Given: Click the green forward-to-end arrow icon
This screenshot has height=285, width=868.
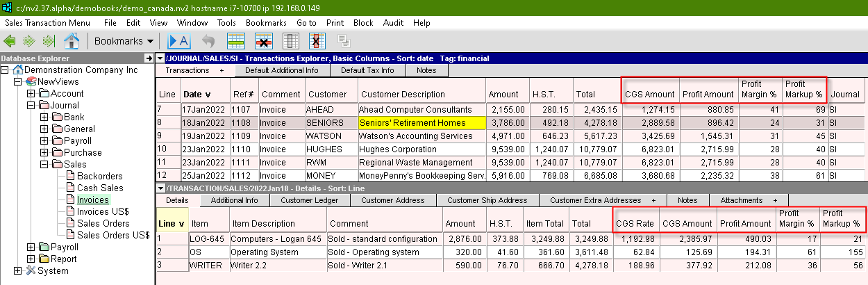Looking at the screenshot, I should pyautogui.click(x=49, y=41).
